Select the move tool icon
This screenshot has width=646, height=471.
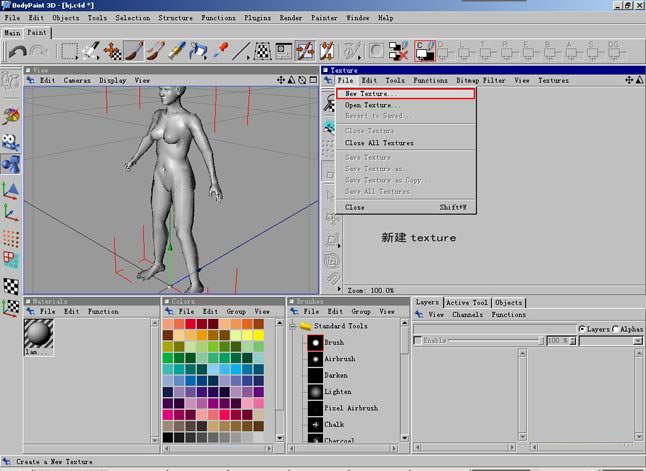tap(112, 52)
